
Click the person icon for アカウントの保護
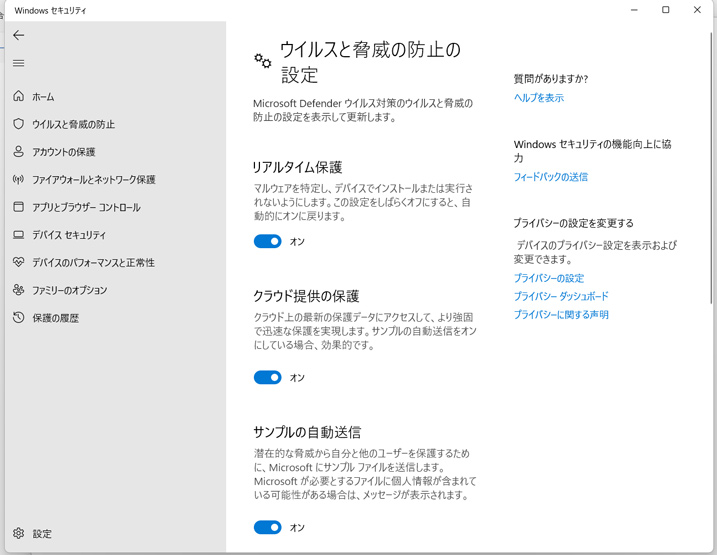pos(18,151)
